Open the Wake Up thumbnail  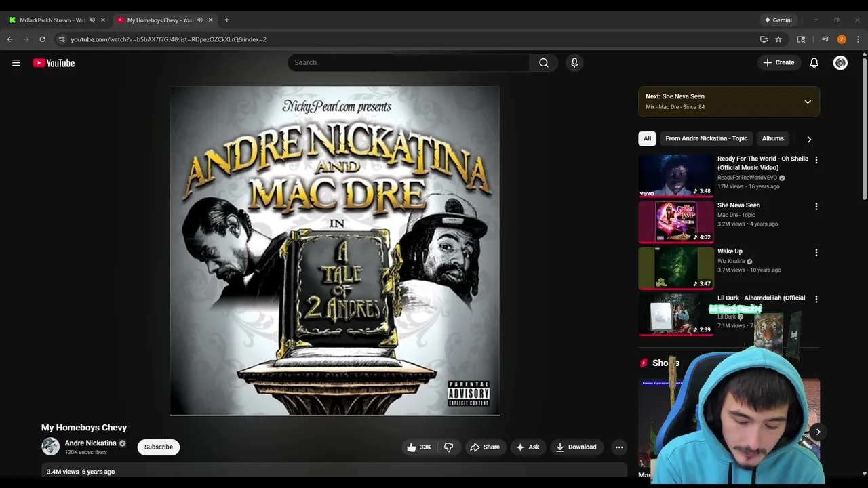click(676, 268)
